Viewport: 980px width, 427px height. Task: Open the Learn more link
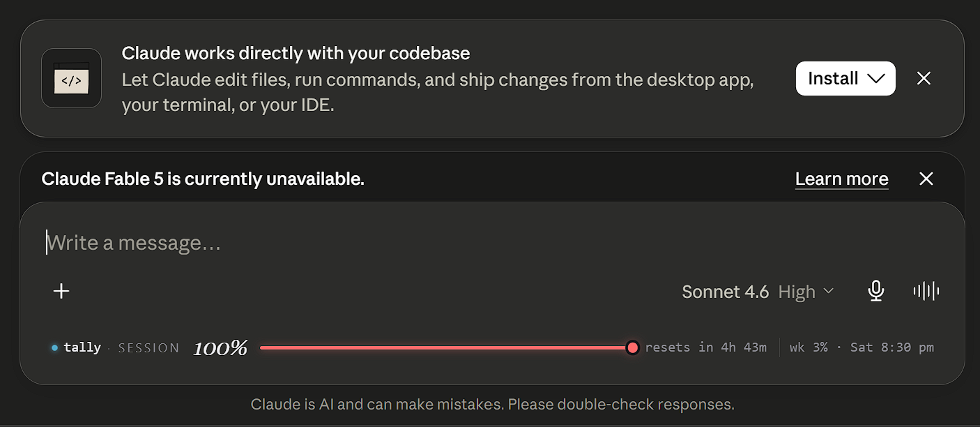tap(841, 179)
